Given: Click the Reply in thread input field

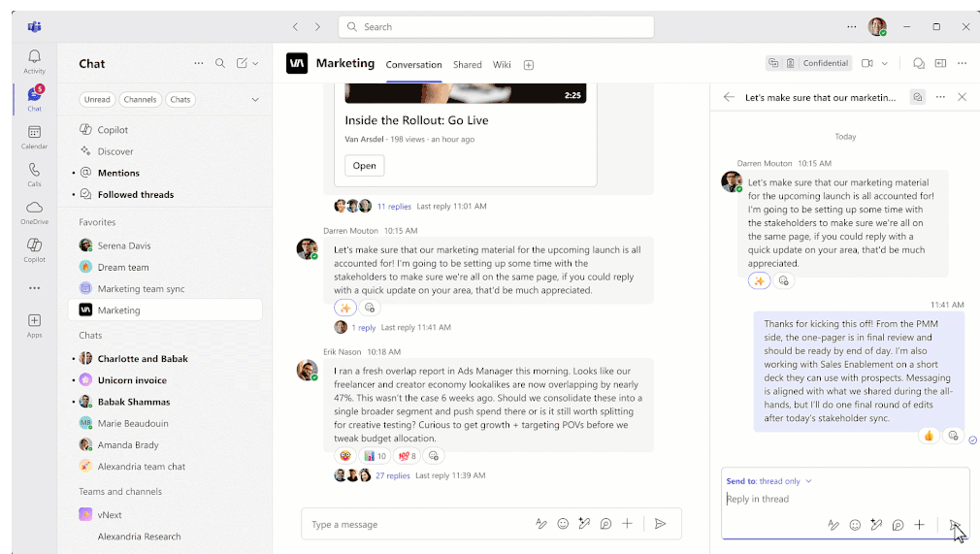Looking at the screenshot, I should 834,499.
